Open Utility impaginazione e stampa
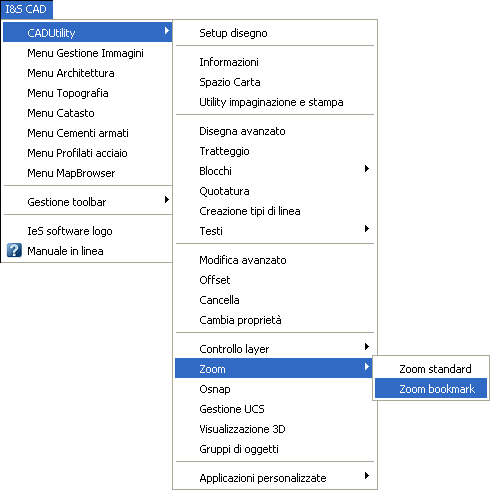The width and height of the screenshot is (494, 493). coord(275,102)
